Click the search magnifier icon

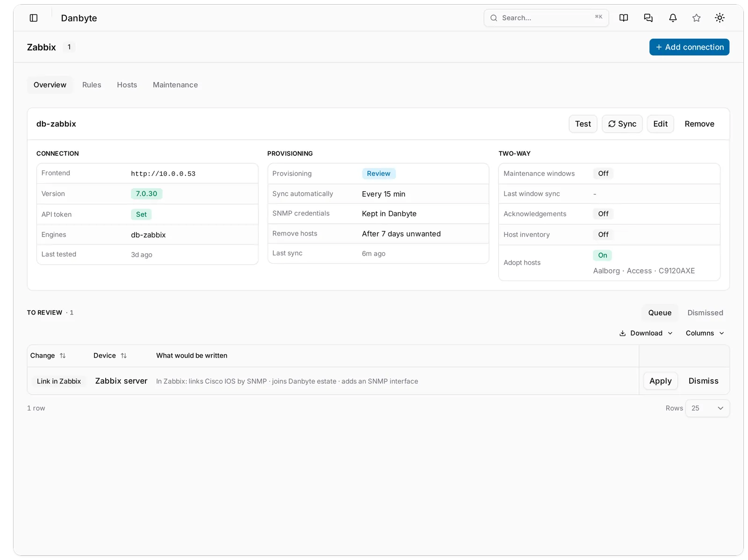[494, 18]
